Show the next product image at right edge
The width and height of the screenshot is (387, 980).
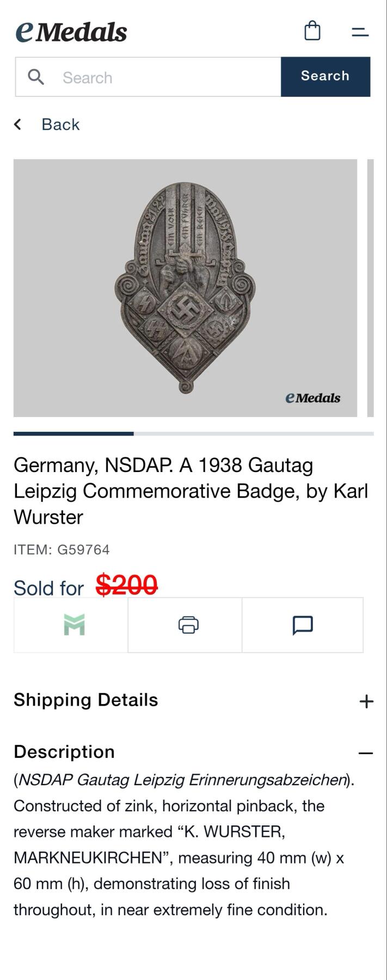tap(371, 287)
